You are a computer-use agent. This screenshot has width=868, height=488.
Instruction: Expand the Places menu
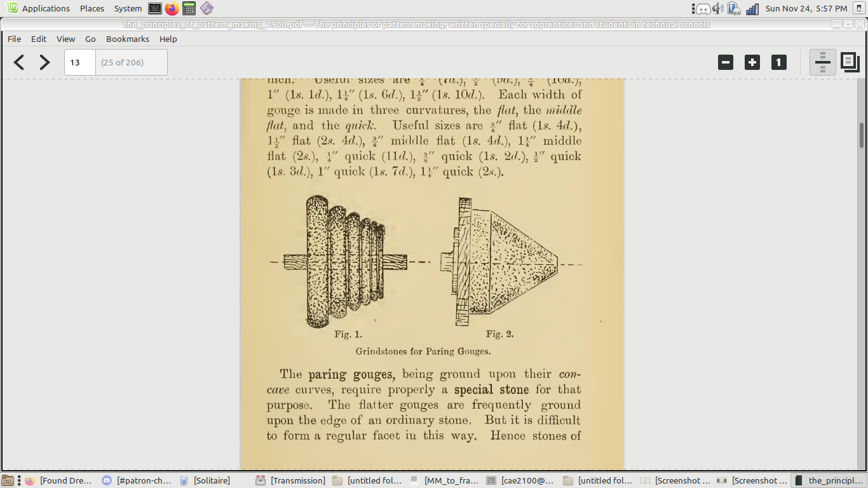coord(92,8)
